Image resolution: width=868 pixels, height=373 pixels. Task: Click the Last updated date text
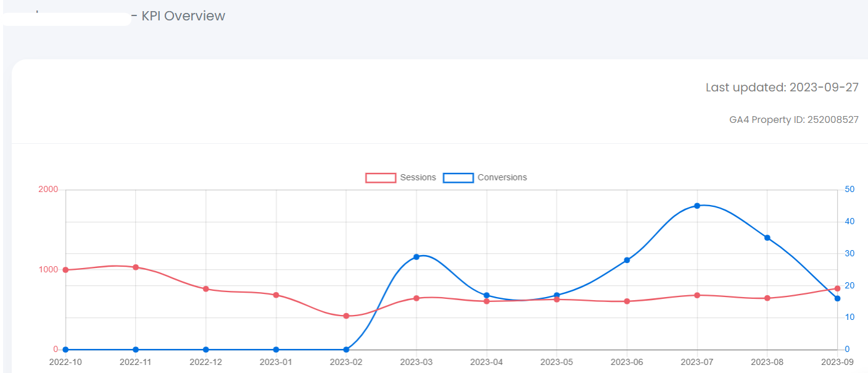(782, 88)
